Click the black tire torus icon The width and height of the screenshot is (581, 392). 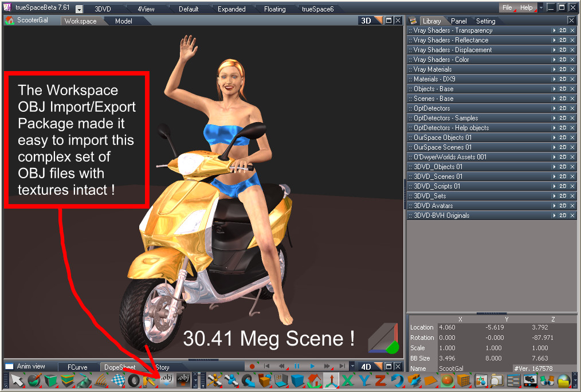134,380
